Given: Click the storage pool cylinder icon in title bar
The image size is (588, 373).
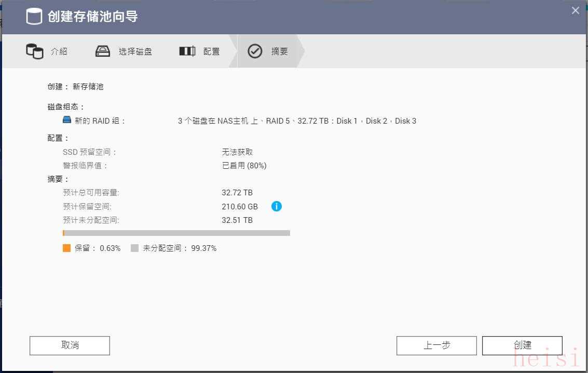Looking at the screenshot, I should [x=34, y=17].
